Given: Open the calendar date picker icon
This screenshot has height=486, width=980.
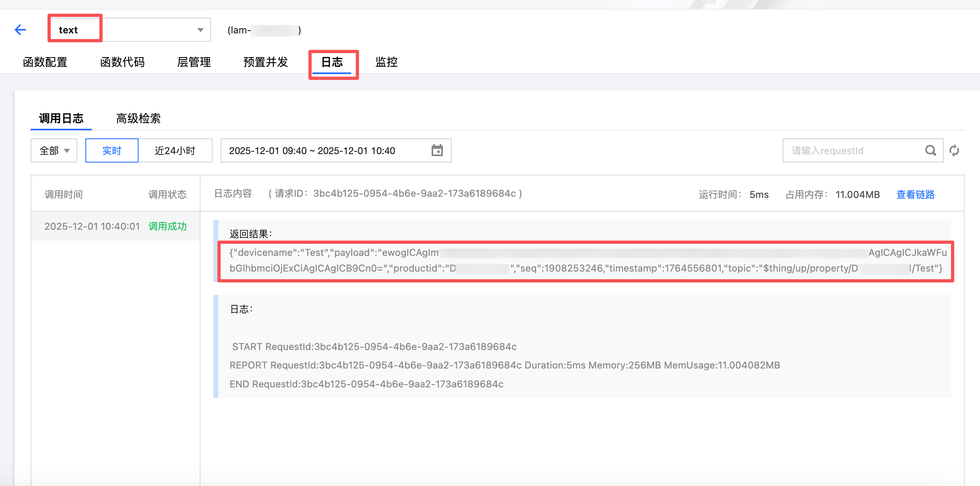Looking at the screenshot, I should (x=437, y=150).
